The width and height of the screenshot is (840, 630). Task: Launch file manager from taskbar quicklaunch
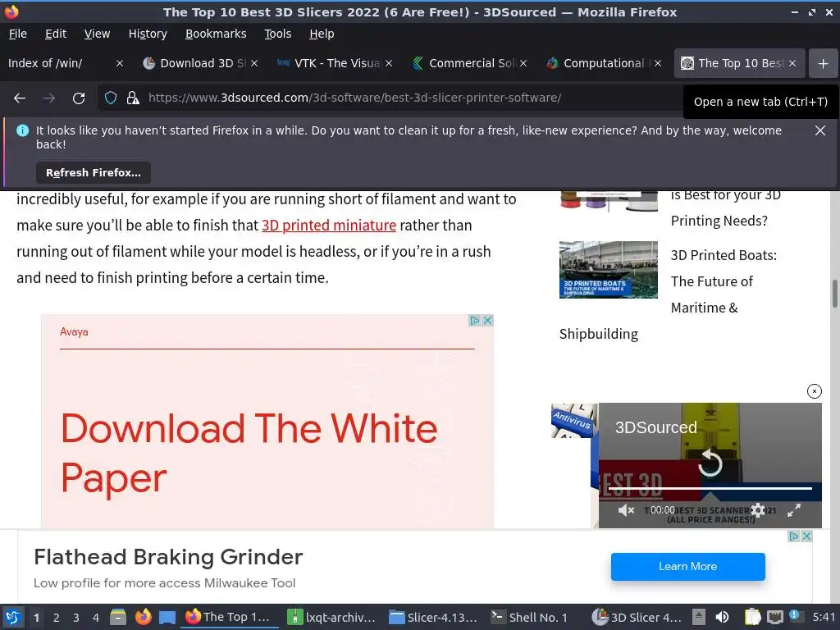tap(118, 617)
